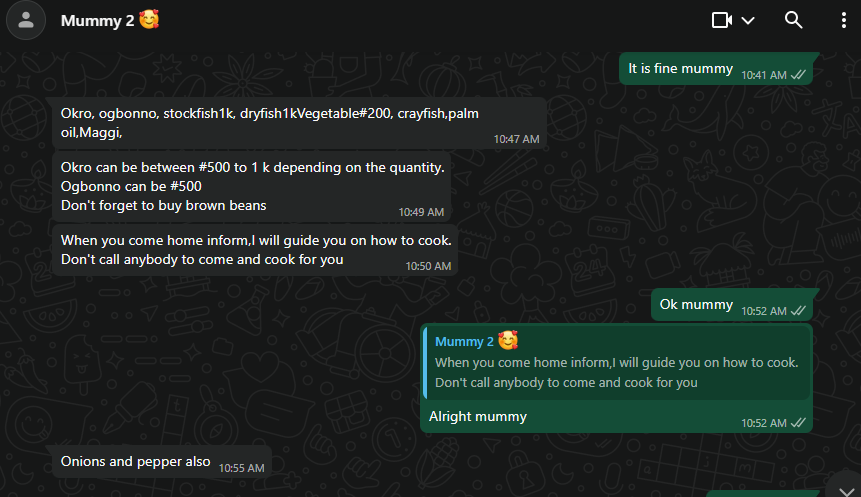
Task: Open the three-dot chat menu
Action: [x=843, y=20]
